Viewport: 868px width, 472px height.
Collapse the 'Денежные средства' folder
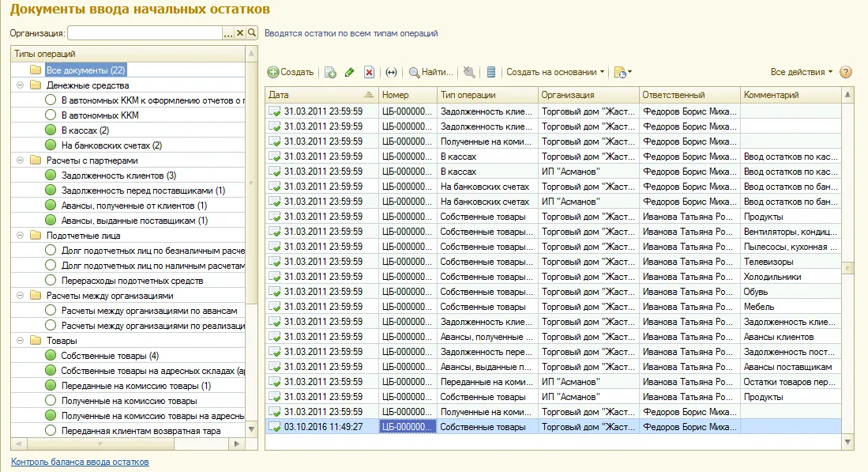[20, 85]
